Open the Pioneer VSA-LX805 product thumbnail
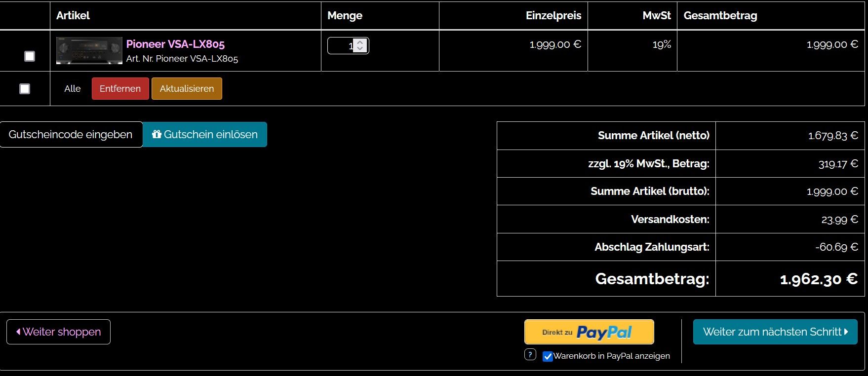The width and height of the screenshot is (868, 376). [x=89, y=50]
